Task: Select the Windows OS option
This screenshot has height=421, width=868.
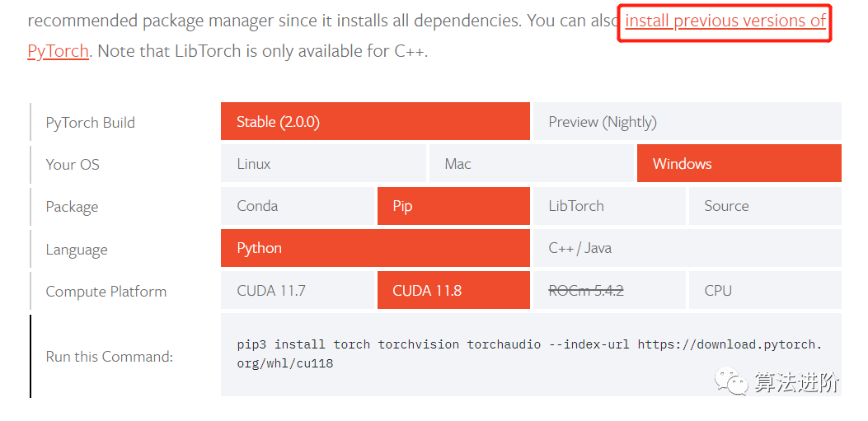Action: coord(739,164)
